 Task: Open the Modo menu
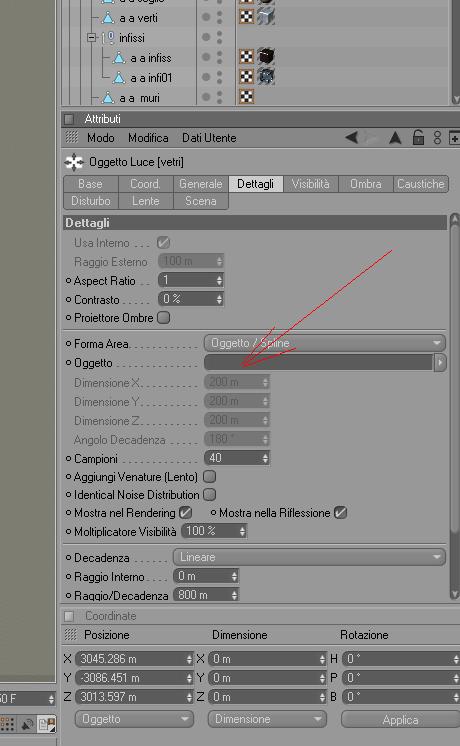pos(100,138)
